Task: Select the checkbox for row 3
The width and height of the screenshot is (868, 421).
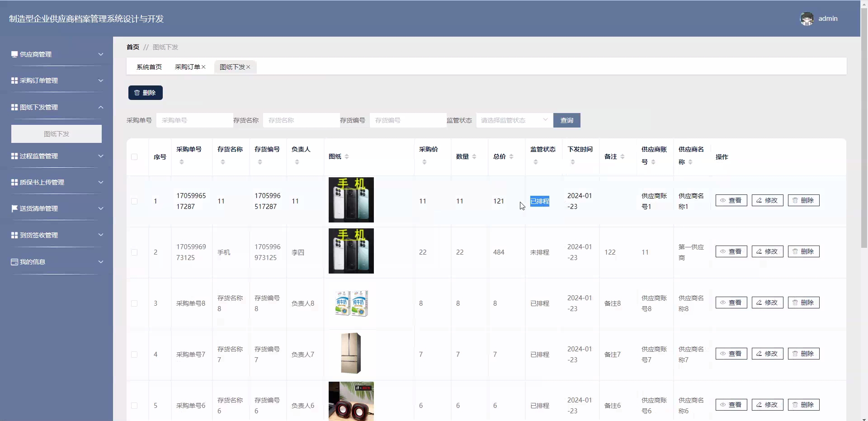Action: click(134, 303)
